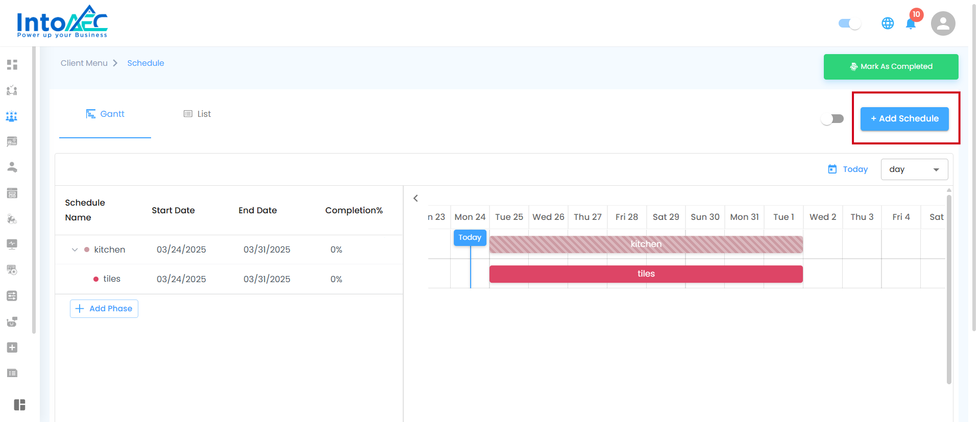Open the users with clock icon in sidebar
Viewport: 980px width, 422px height.
12,219
